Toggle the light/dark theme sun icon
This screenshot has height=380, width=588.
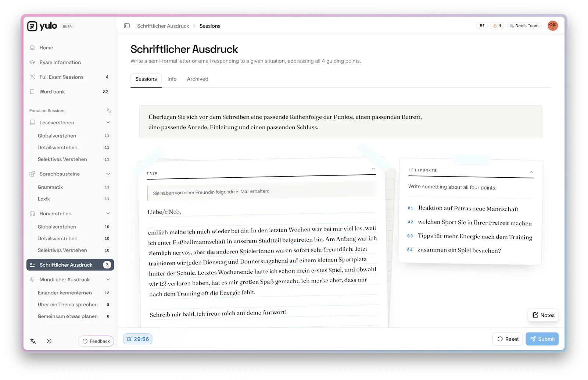tap(49, 341)
